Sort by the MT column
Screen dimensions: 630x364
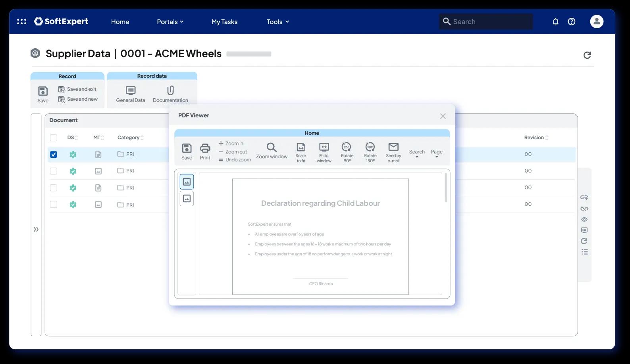[x=98, y=138]
